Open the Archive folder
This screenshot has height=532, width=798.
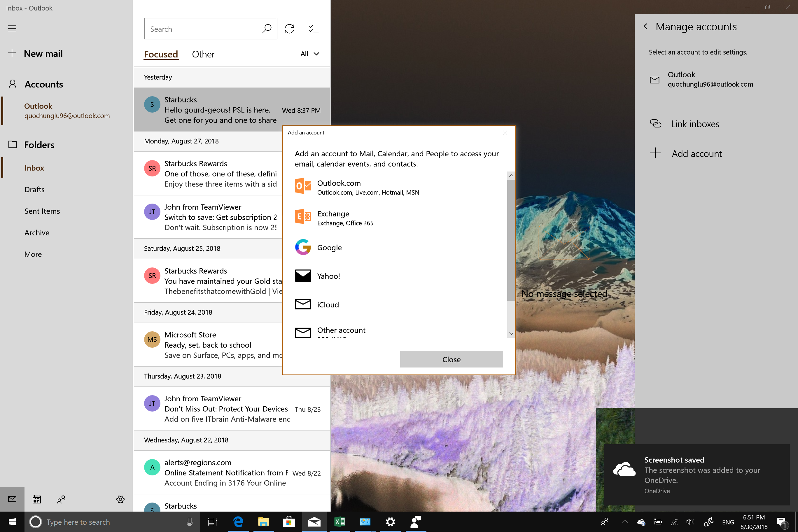[37, 232]
